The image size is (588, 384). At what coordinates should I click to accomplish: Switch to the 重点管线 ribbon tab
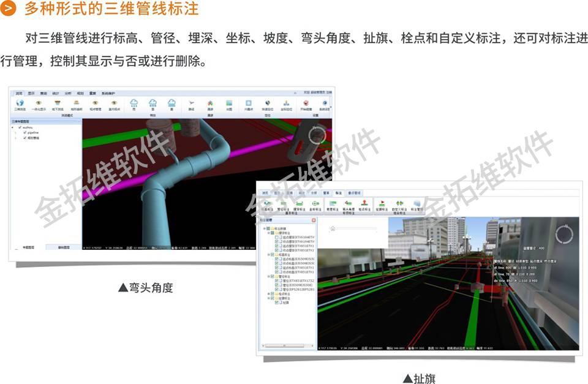click(x=355, y=192)
